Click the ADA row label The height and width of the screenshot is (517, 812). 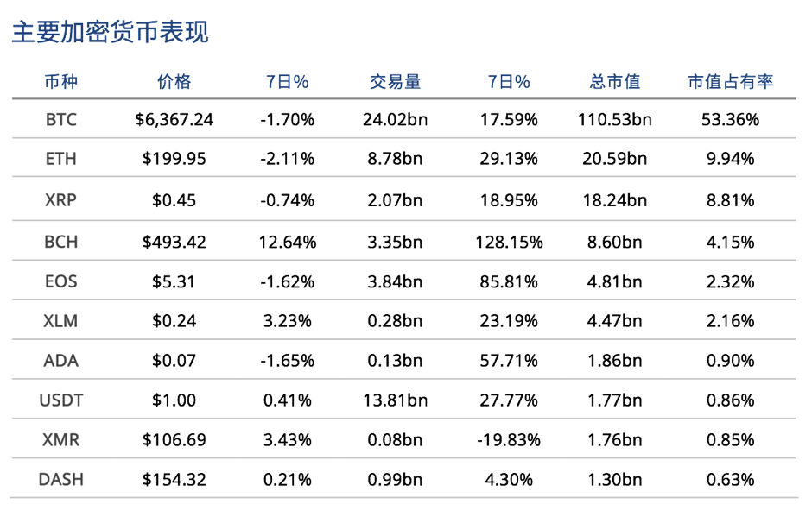click(x=61, y=360)
